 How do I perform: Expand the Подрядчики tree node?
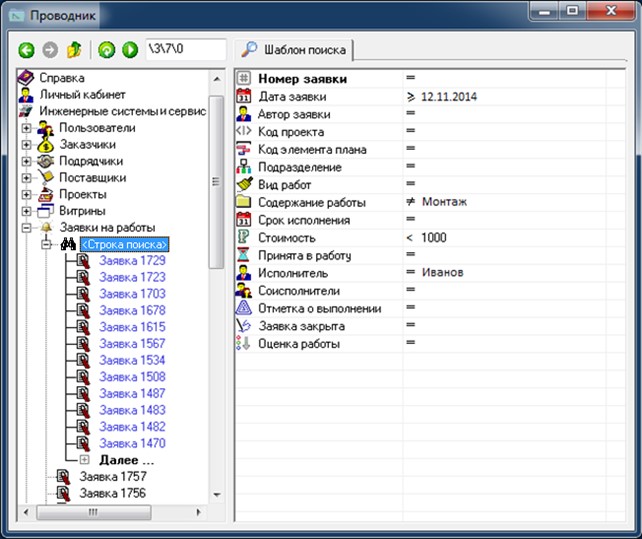coord(26,161)
